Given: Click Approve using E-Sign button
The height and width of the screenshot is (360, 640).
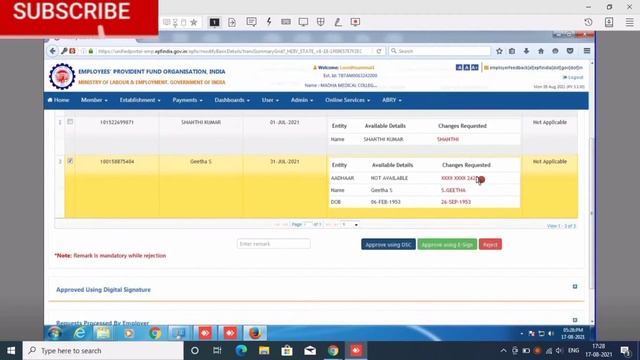Looking at the screenshot, I should point(447,244).
